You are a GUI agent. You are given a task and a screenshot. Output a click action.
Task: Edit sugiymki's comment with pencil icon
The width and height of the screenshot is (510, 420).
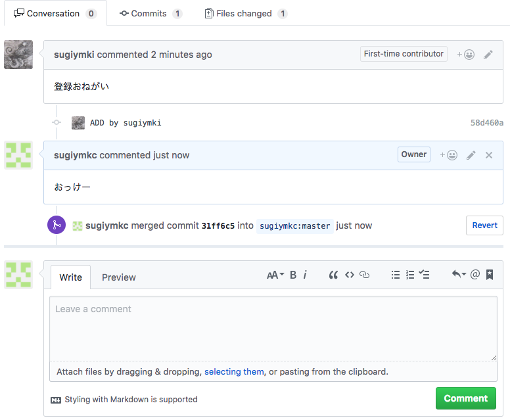point(488,55)
